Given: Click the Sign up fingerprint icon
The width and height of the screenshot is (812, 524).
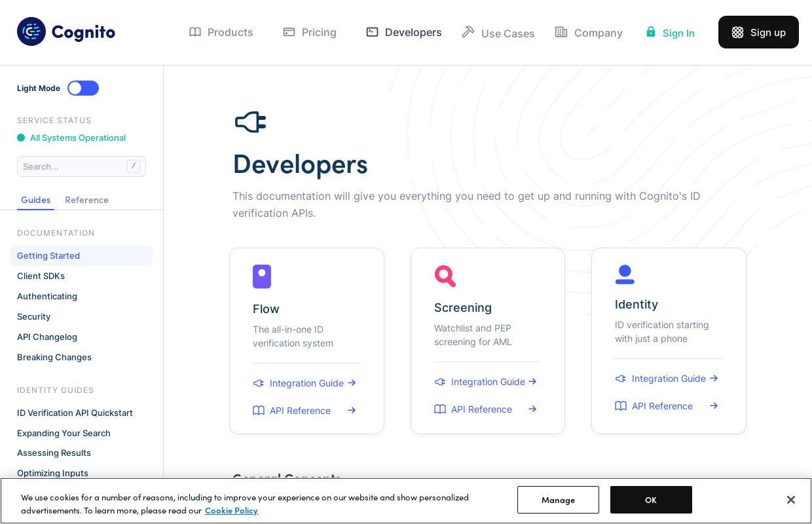Looking at the screenshot, I should pyautogui.click(x=738, y=32).
